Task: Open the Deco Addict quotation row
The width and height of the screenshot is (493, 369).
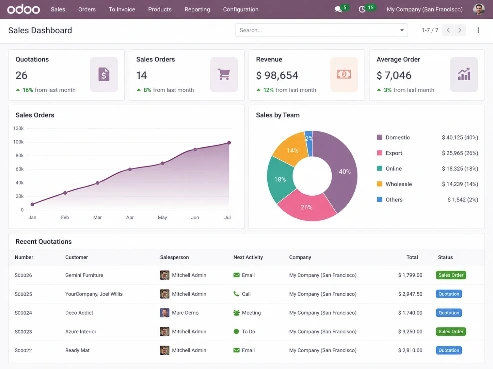Action: (x=246, y=313)
